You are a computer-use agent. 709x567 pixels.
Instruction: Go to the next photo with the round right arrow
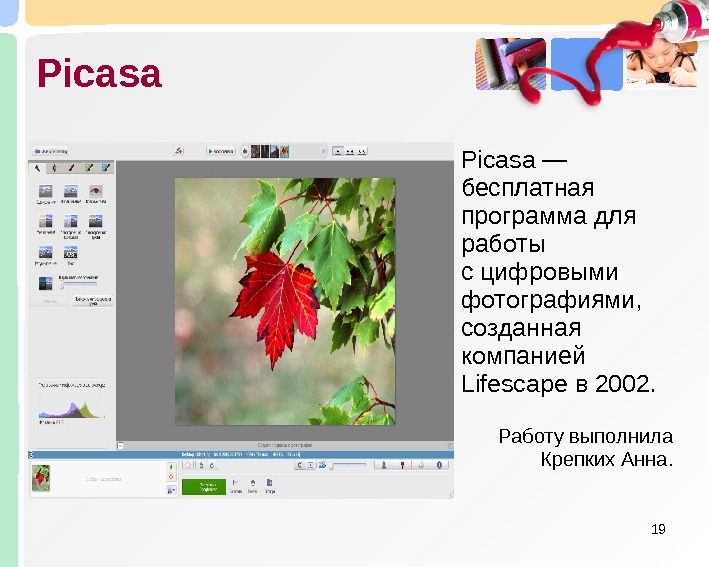point(323,151)
